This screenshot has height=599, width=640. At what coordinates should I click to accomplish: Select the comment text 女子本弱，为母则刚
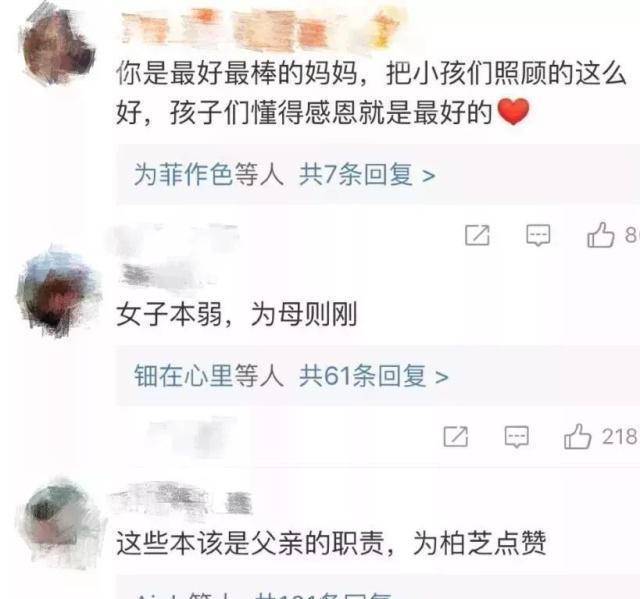tap(236, 315)
